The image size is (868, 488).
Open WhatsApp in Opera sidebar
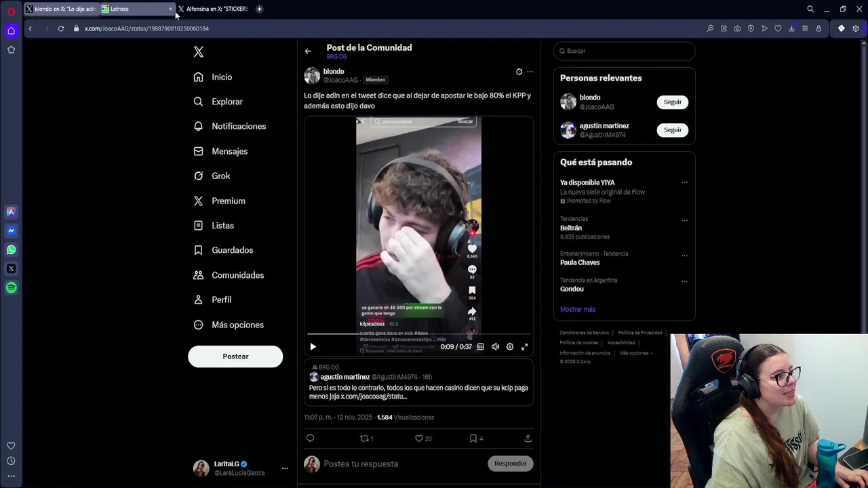tap(11, 249)
